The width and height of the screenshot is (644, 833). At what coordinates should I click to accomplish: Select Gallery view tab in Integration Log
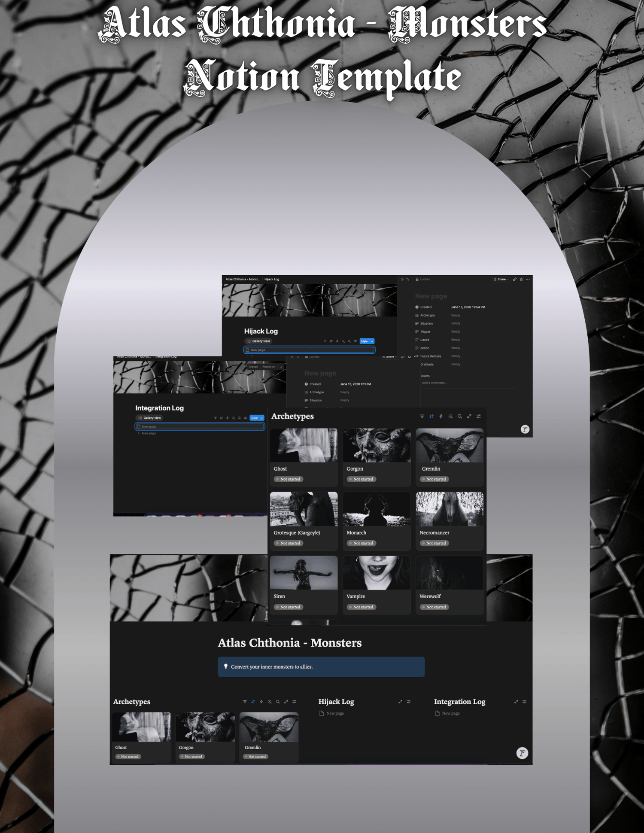150,418
